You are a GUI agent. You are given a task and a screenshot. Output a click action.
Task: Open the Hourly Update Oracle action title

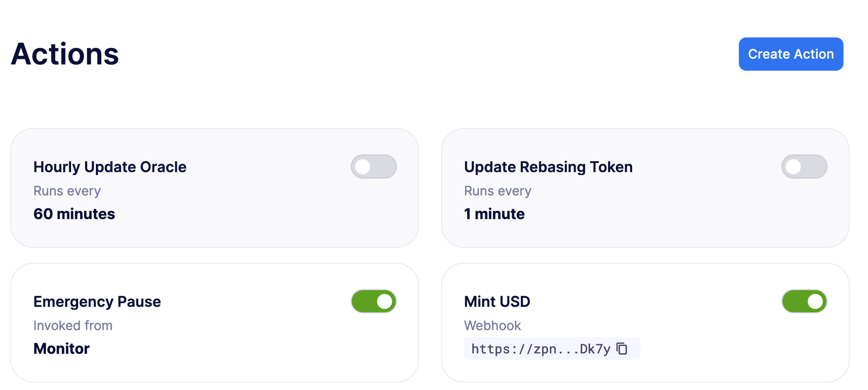coord(110,167)
